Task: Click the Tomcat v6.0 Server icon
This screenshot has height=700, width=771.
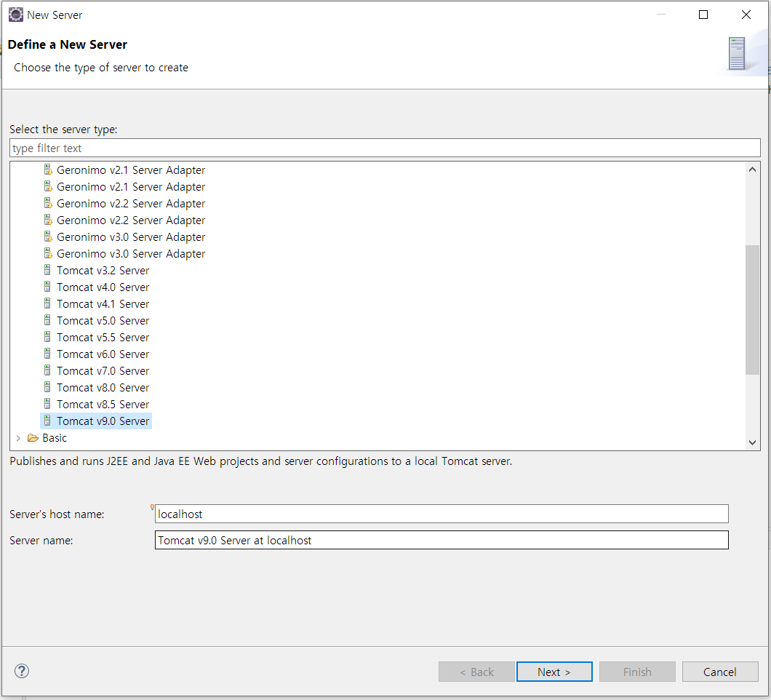Action: 47,354
